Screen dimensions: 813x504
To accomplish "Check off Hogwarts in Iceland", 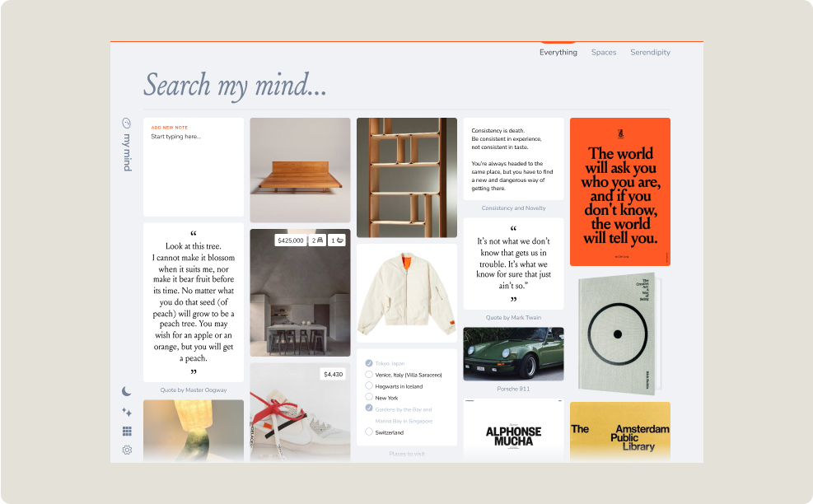I will click(369, 386).
